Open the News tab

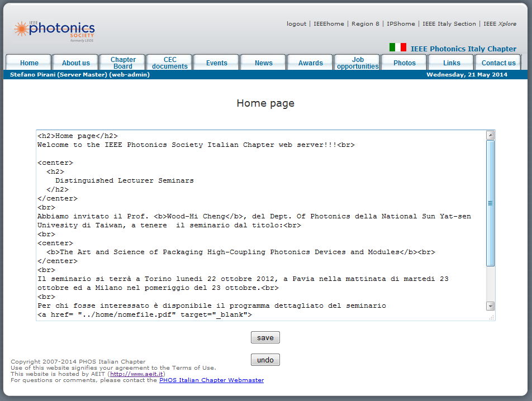point(264,63)
